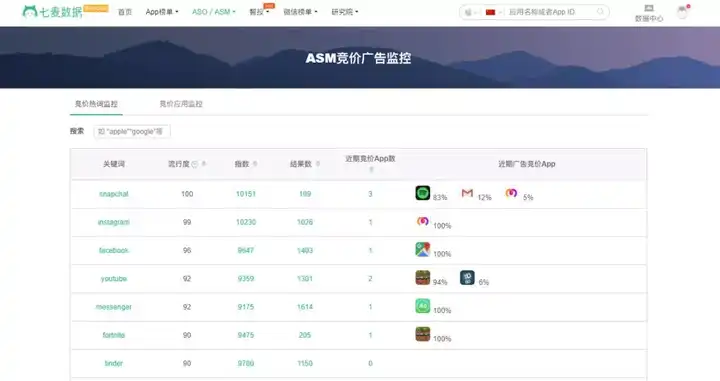
Task: Open the dark blue app icon showing 6%
Action: click(467, 278)
